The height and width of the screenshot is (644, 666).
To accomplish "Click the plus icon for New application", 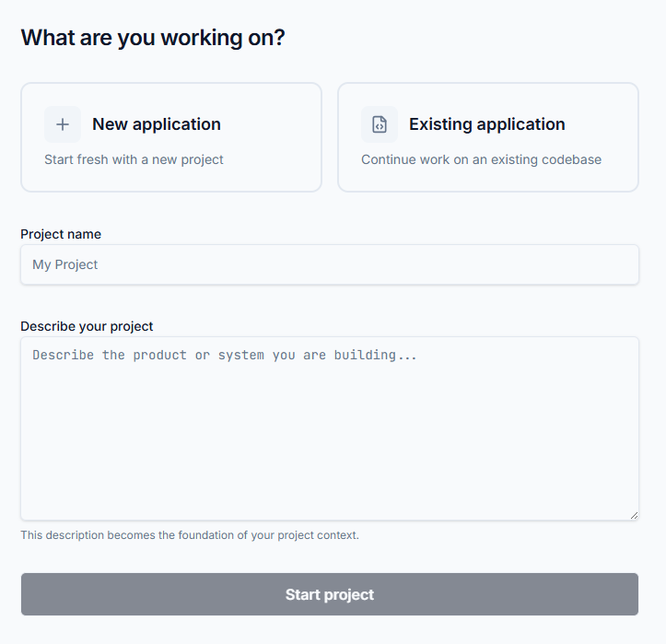I will [63, 124].
